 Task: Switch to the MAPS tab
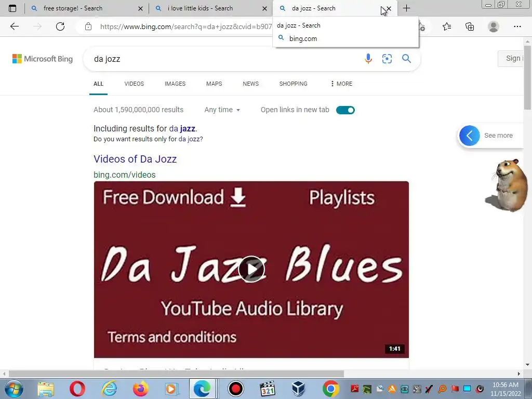(214, 84)
